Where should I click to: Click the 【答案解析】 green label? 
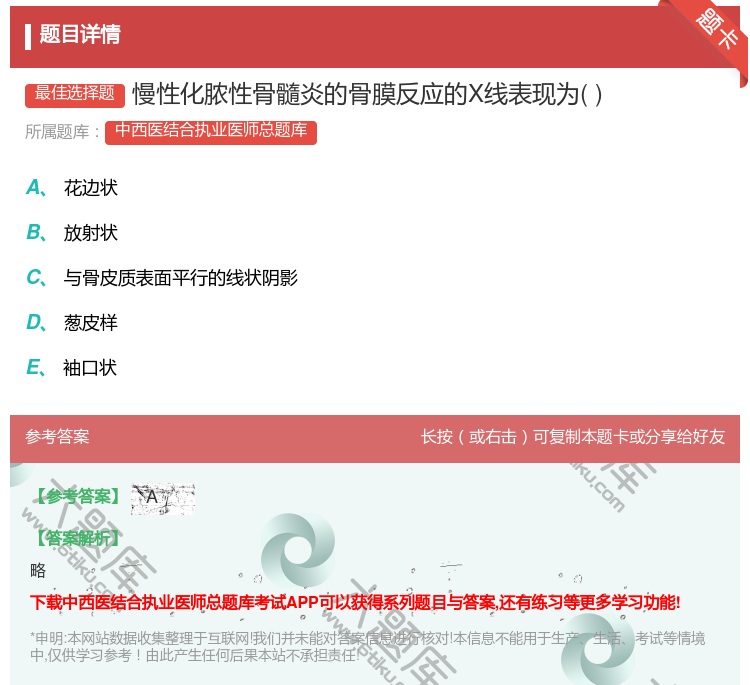77,538
